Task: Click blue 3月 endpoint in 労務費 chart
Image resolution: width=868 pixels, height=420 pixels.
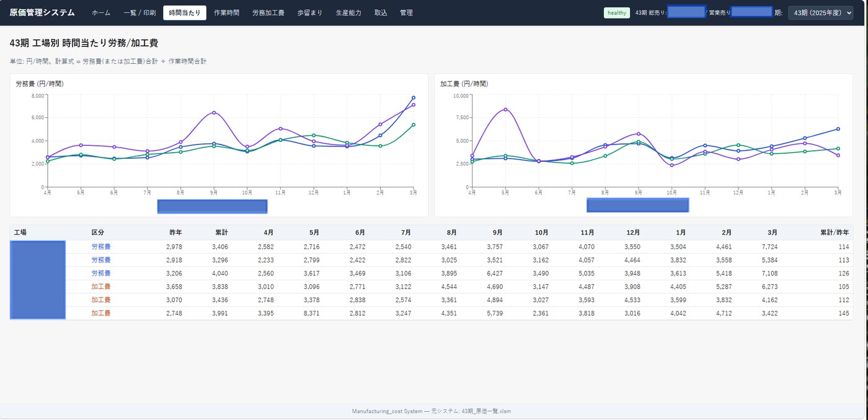Action: [x=414, y=97]
